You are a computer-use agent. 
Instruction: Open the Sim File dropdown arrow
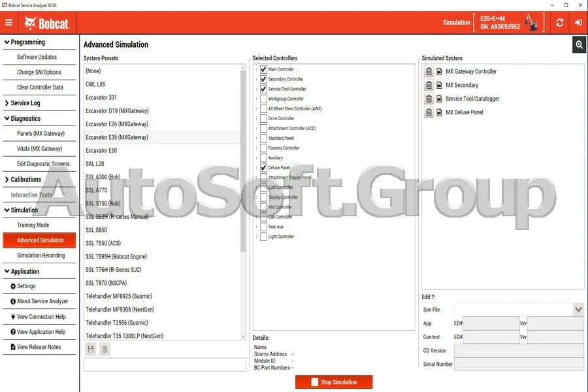tap(578, 310)
